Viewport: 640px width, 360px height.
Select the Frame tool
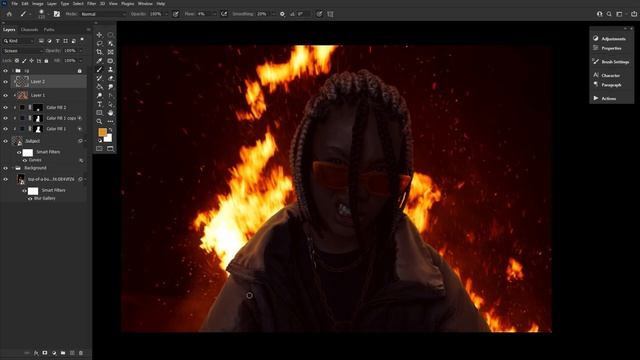pos(111,52)
